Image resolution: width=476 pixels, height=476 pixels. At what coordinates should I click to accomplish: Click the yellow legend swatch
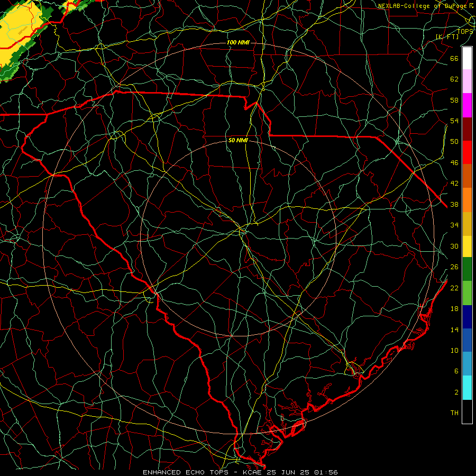(x=467, y=246)
